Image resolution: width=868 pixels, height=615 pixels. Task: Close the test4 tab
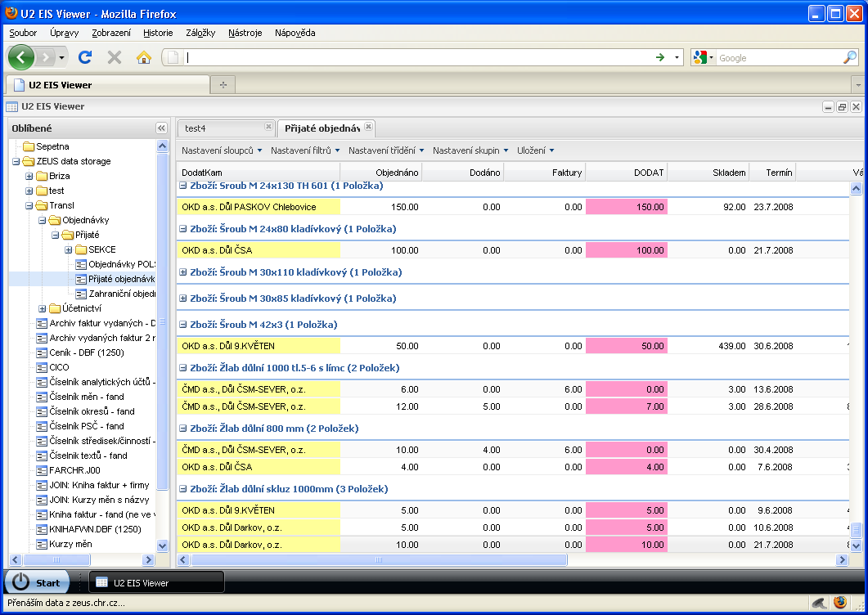[268, 127]
